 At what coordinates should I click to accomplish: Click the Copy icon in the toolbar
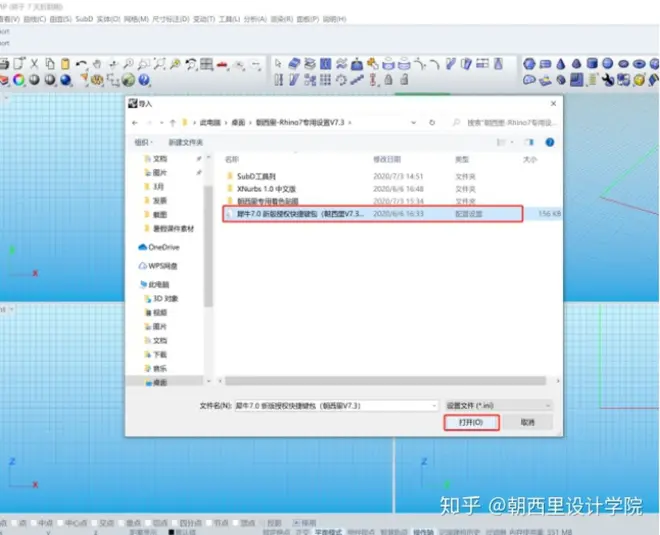pos(50,64)
